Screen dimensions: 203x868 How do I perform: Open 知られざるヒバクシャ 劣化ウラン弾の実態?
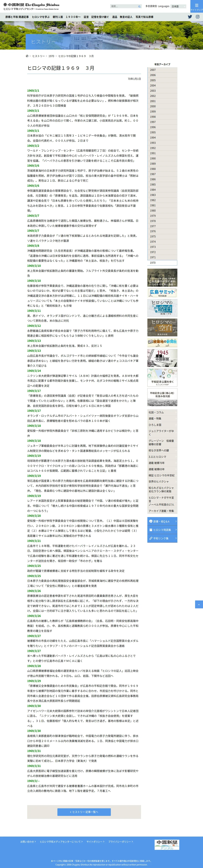click(x=162, y=490)
